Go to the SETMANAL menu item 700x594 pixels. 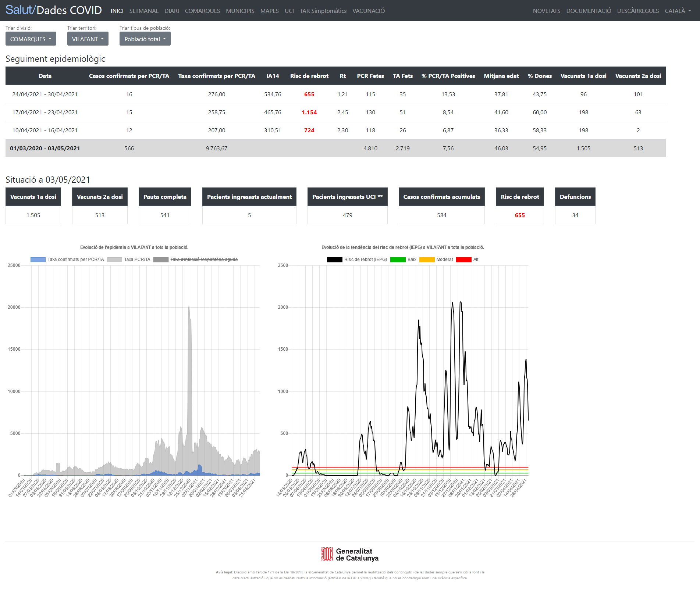click(x=144, y=11)
